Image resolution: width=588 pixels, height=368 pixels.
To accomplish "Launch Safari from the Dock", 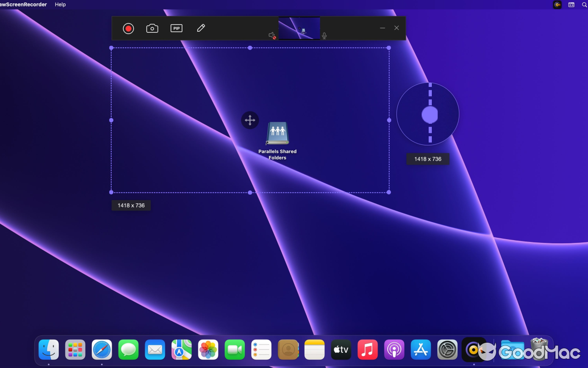I will 102,350.
